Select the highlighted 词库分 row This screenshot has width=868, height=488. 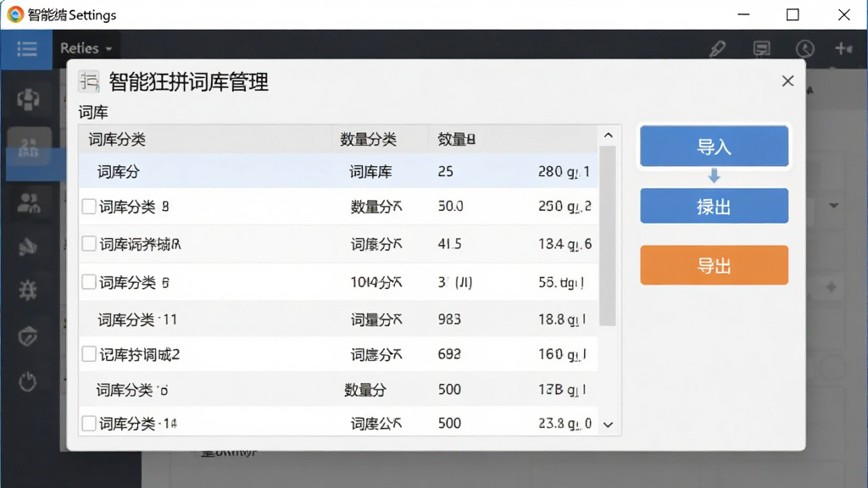tap(338, 171)
